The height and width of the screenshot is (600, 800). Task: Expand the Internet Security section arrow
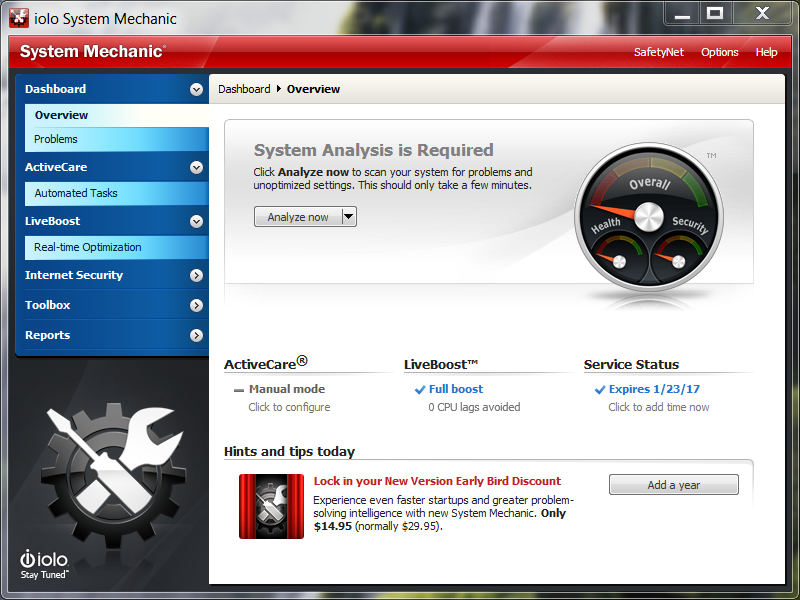coord(196,275)
